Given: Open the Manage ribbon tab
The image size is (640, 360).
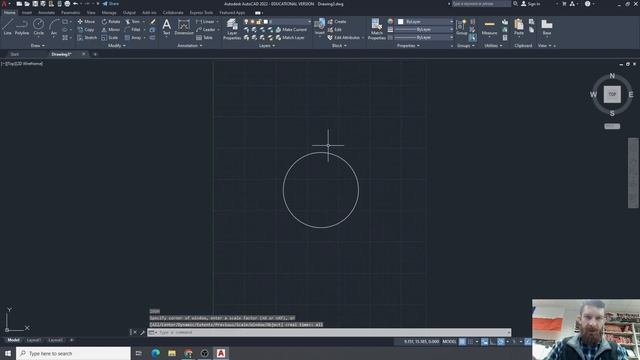Looking at the screenshot, I should (109, 13).
